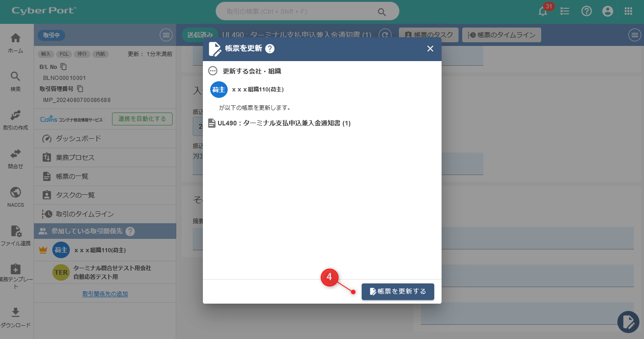Click the notification bell icon

click(x=543, y=12)
